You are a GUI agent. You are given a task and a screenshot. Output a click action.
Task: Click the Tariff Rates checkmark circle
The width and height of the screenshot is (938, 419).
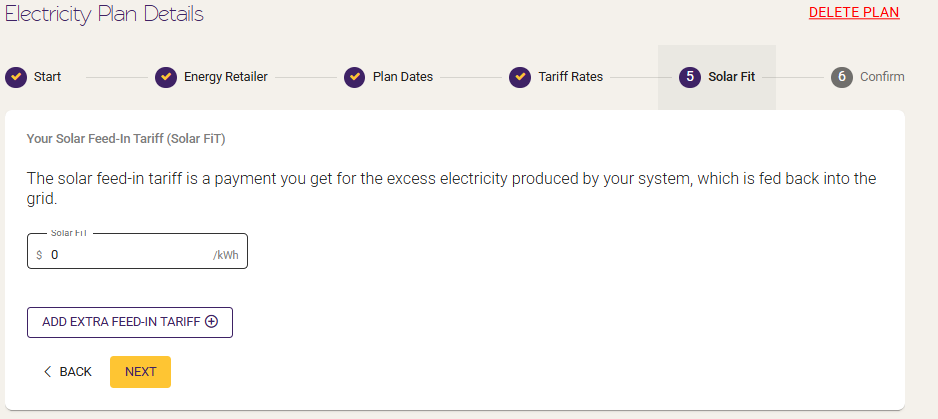(x=520, y=77)
